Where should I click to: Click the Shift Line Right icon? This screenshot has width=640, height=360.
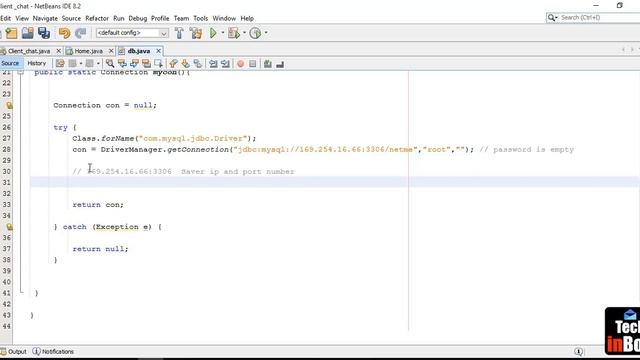click(225, 64)
